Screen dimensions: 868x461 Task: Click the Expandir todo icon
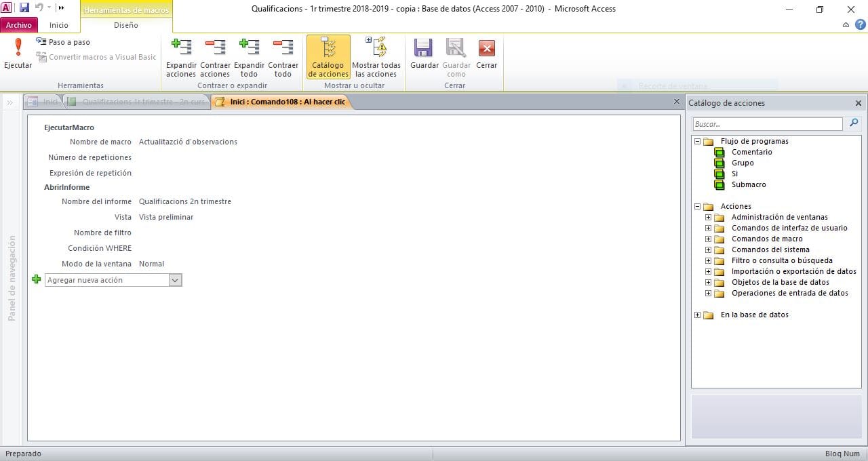[x=249, y=47]
